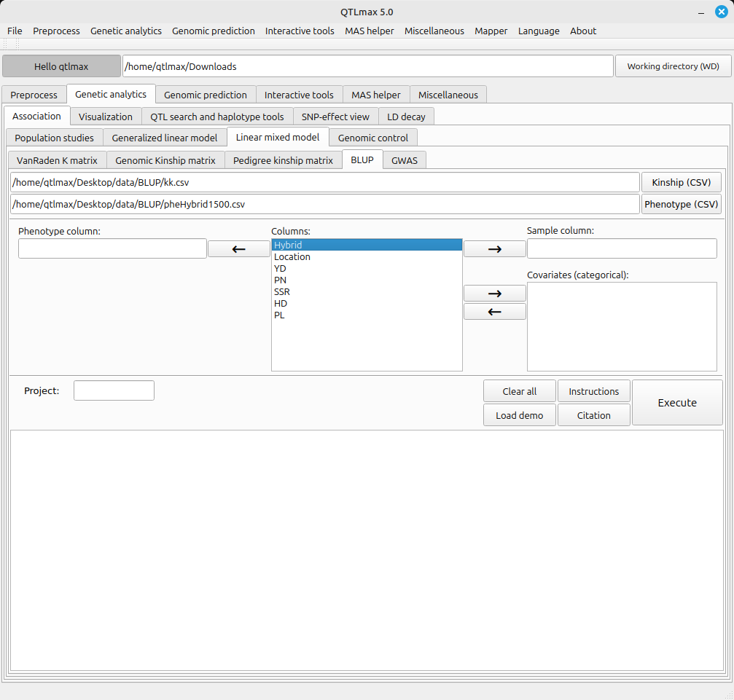Browse for a Kinship CSV file
734x700 pixels.
coord(681,182)
